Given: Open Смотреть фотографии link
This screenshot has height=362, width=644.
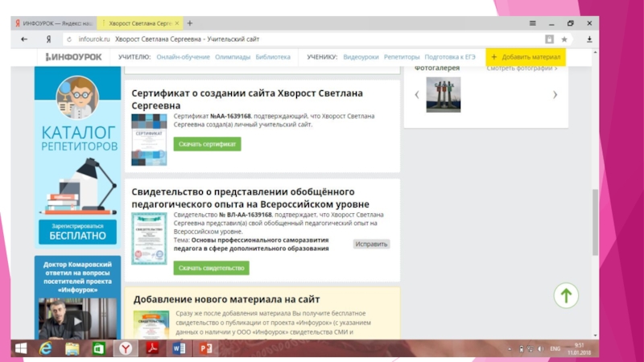Looking at the screenshot, I should (522, 68).
